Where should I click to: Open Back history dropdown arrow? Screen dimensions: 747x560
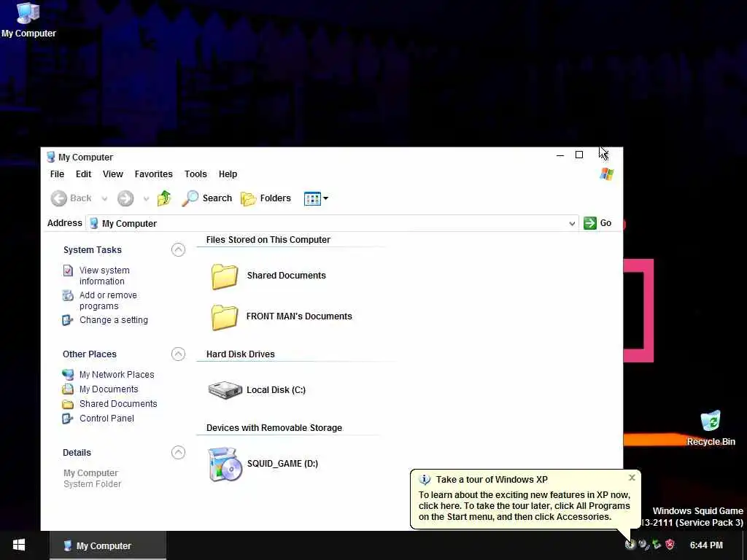point(104,198)
